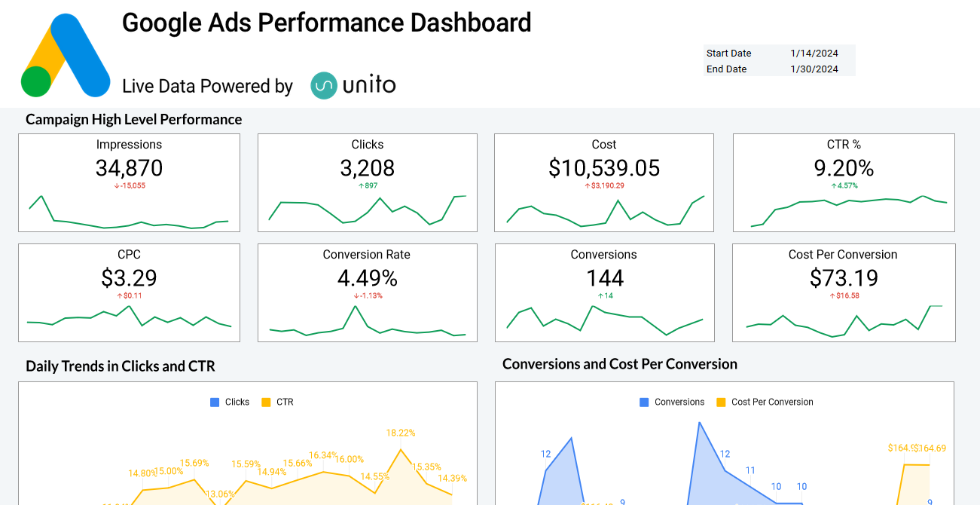
Task: Click the Google Ads logo
Action: point(66,56)
